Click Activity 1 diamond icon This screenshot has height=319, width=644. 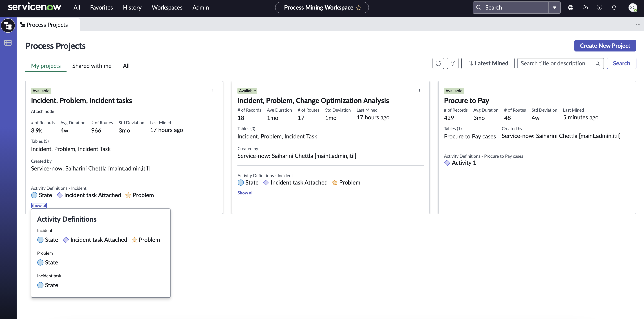click(447, 163)
